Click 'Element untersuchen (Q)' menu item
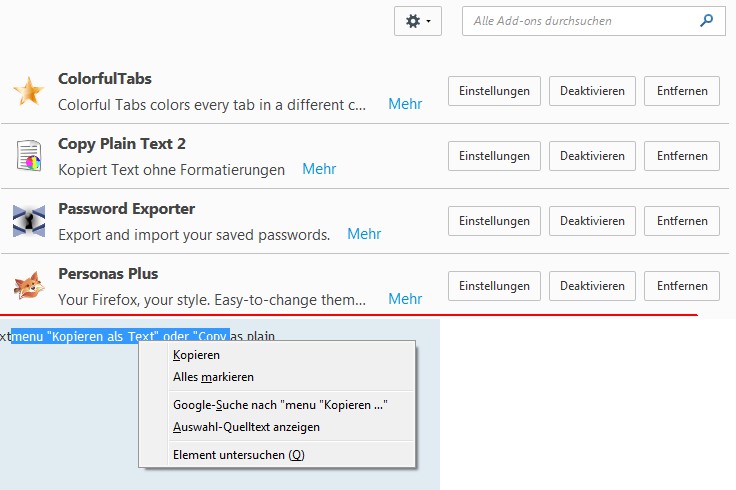The image size is (736, 490). tap(238, 455)
